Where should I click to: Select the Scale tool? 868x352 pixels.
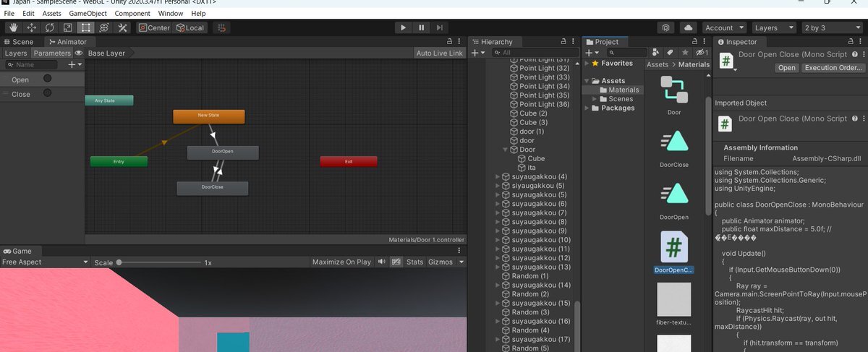pos(68,27)
